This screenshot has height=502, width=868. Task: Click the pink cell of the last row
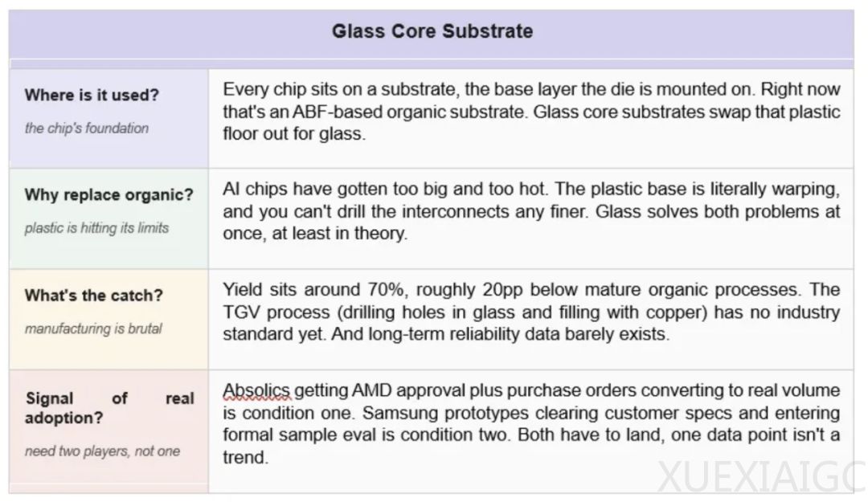tap(109, 431)
